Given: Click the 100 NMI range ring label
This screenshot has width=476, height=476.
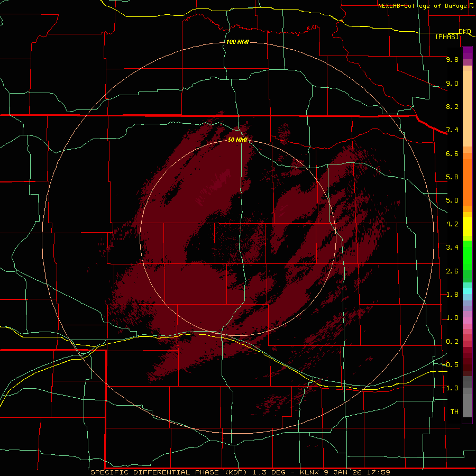Looking at the screenshot, I should coord(237,42).
